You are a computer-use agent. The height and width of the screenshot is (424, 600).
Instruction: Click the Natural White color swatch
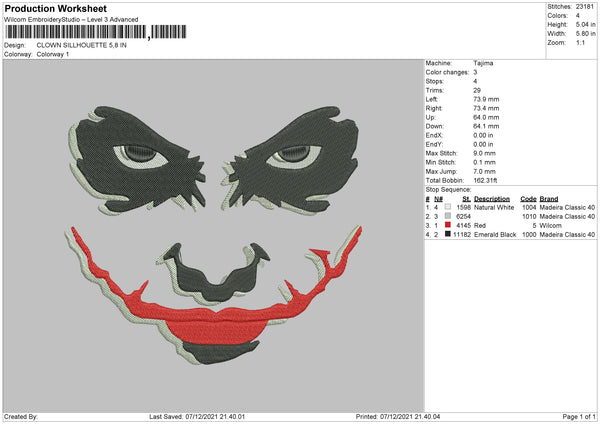tap(448, 207)
